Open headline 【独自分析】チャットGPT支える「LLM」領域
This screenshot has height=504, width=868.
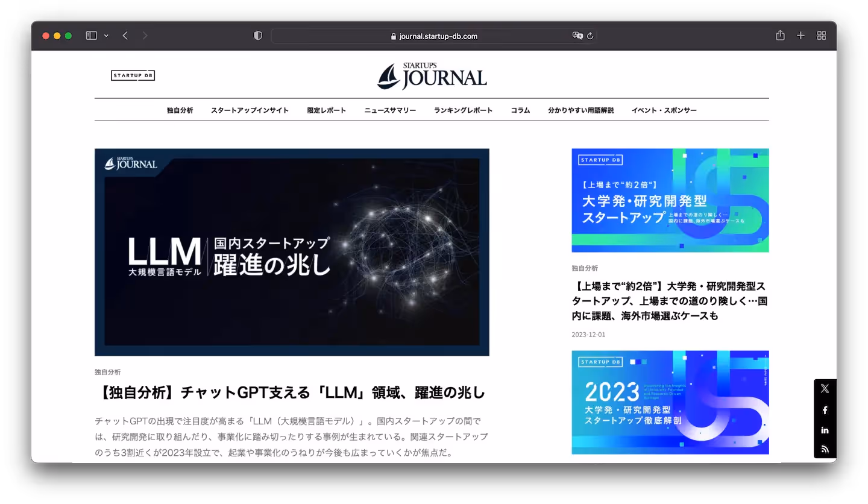click(290, 393)
